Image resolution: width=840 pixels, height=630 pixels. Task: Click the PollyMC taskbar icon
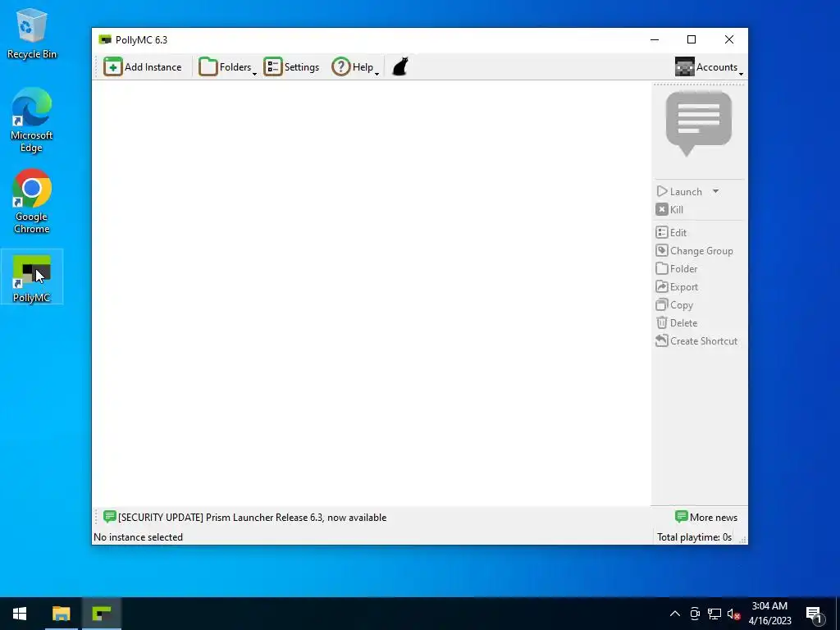[x=101, y=614]
